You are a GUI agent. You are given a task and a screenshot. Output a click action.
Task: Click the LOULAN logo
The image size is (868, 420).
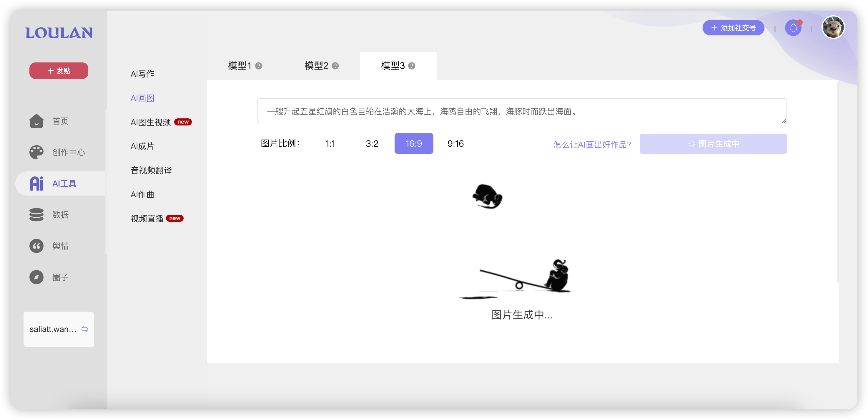pos(59,33)
